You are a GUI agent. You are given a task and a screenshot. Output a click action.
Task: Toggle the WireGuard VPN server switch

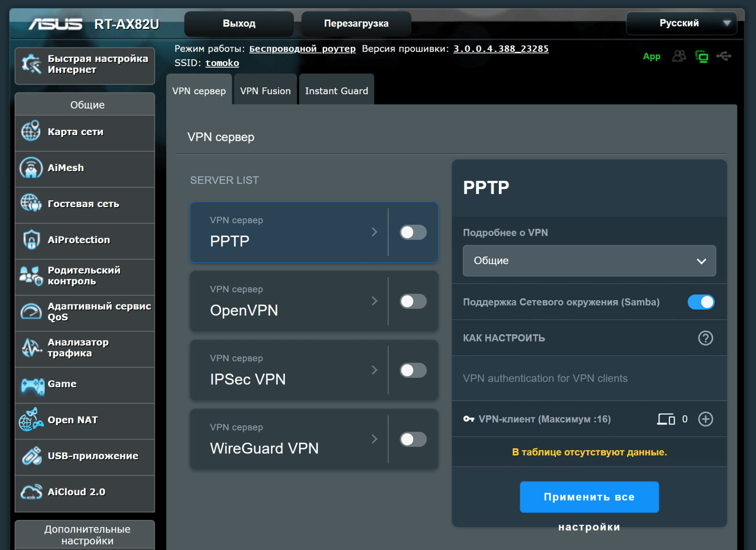click(413, 439)
